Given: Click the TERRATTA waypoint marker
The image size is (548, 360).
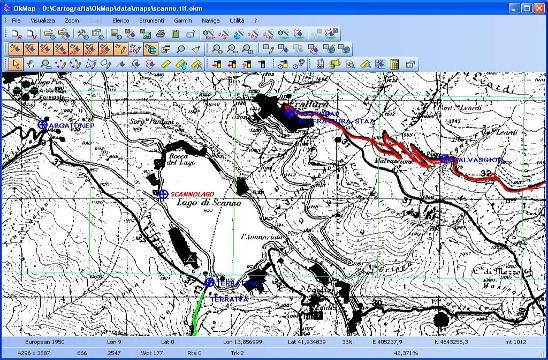Looking at the screenshot, I should click(x=209, y=282).
